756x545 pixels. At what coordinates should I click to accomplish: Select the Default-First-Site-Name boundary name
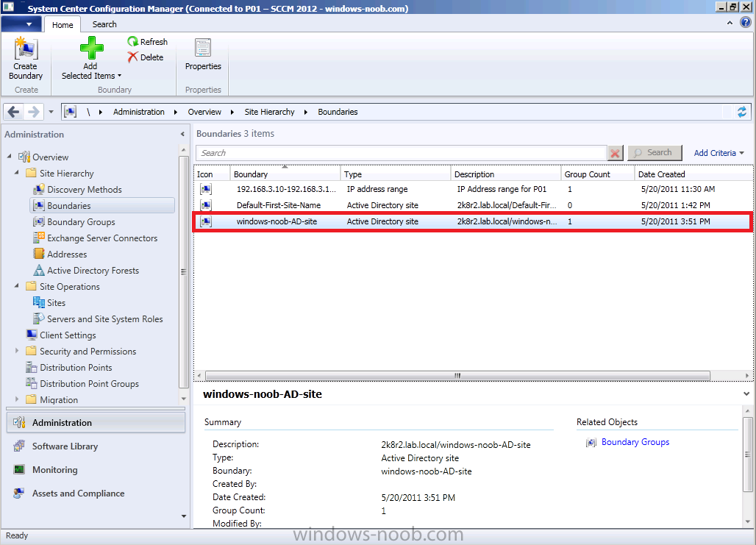pyautogui.click(x=279, y=205)
